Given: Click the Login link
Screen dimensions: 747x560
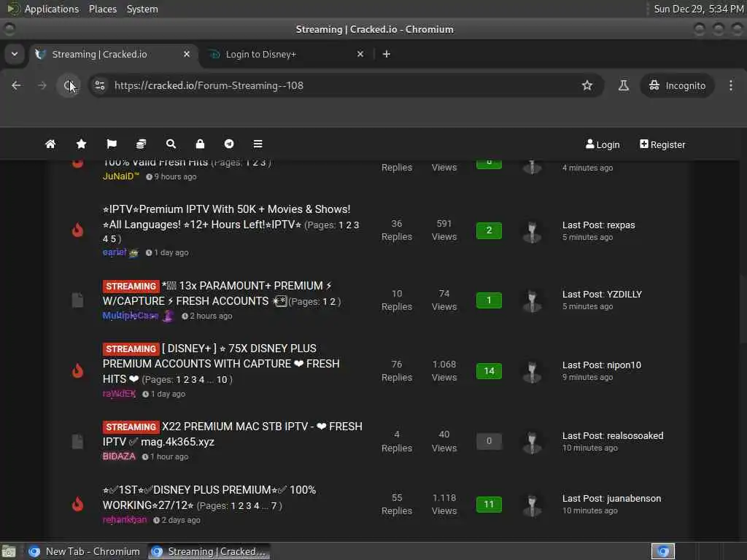Looking at the screenshot, I should [603, 144].
